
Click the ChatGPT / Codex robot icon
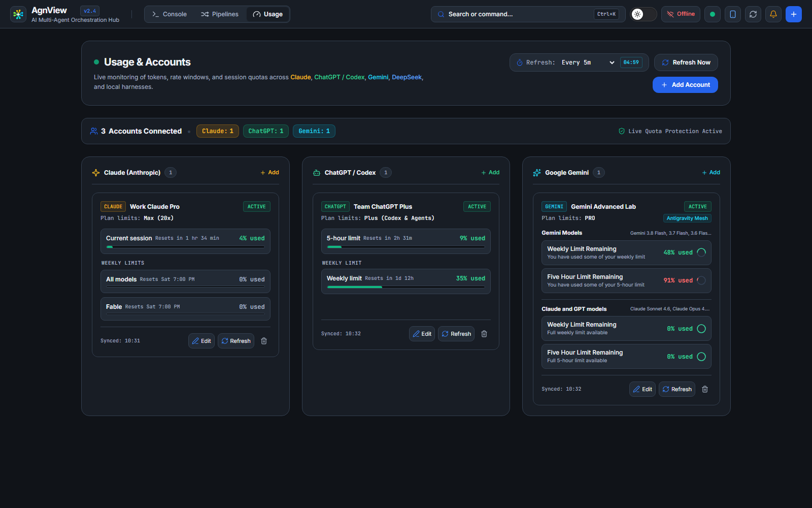coord(317,173)
